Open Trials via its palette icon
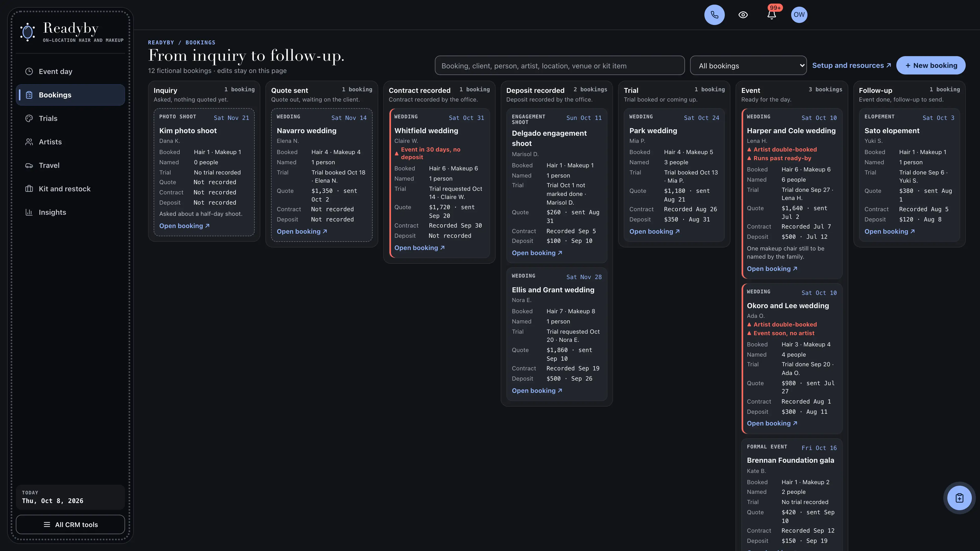 29,118
